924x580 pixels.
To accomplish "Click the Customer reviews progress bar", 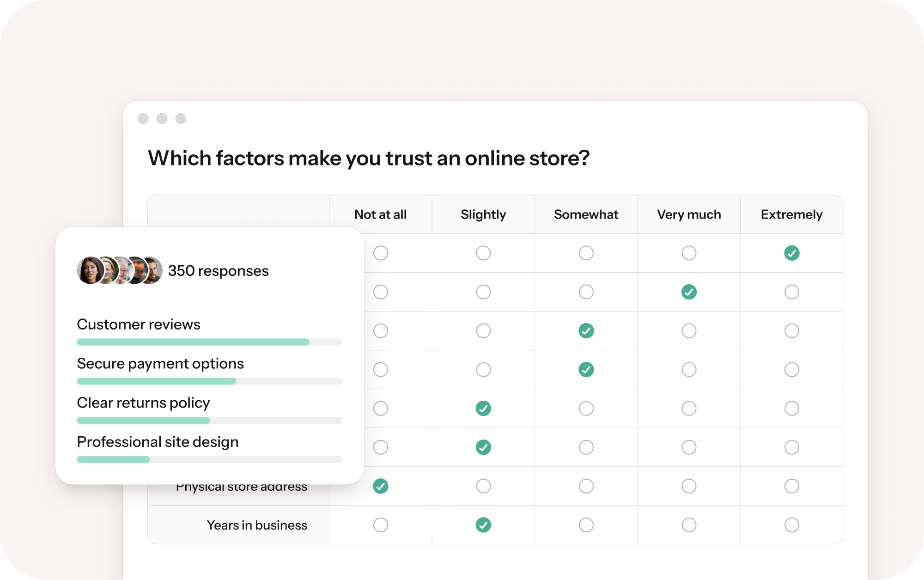I will [x=209, y=342].
